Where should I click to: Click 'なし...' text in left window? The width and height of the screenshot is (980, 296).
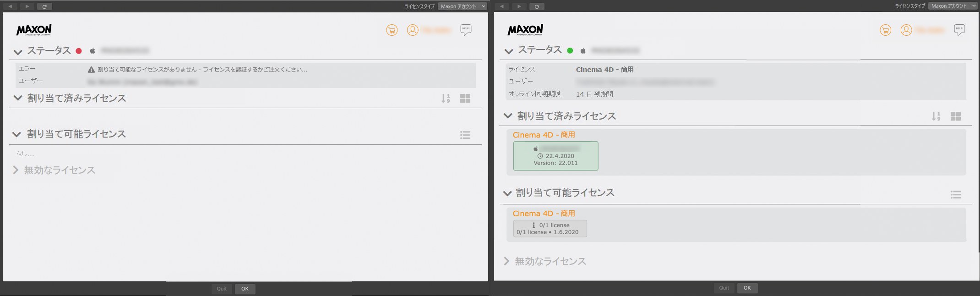click(25, 154)
